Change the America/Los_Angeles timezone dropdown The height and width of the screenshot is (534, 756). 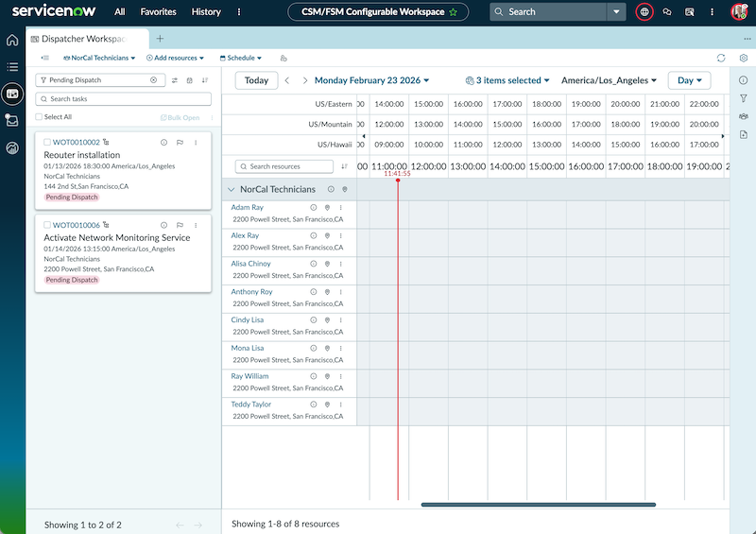click(x=609, y=80)
